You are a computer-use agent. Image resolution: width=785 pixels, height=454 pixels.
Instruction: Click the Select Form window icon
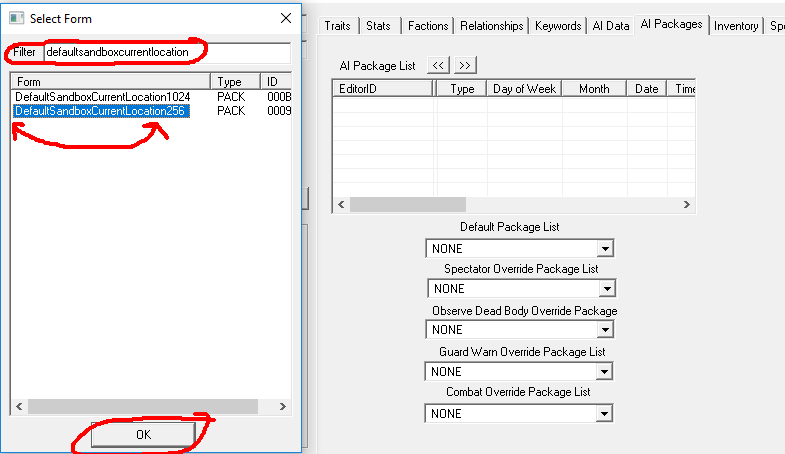coord(17,19)
